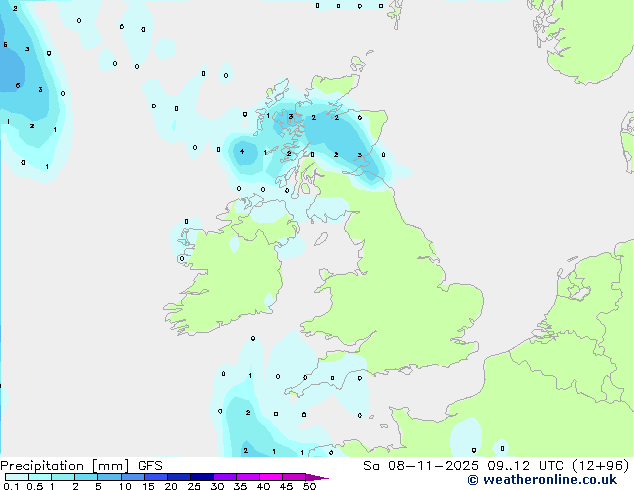Click the '45' legend scale label
Image resolution: width=634 pixels, height=490 pixels.
(286, 486)
